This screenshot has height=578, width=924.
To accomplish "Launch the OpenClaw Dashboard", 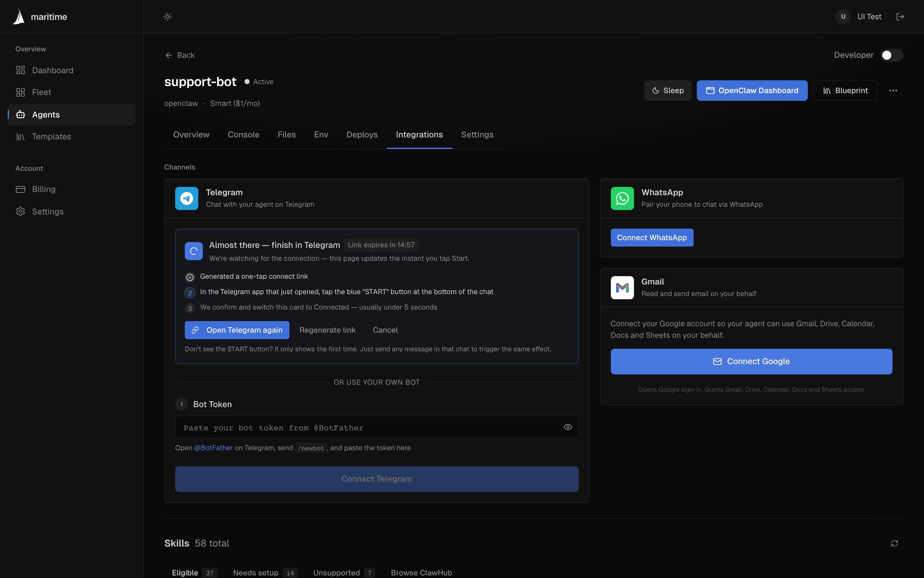I will 752,91.
